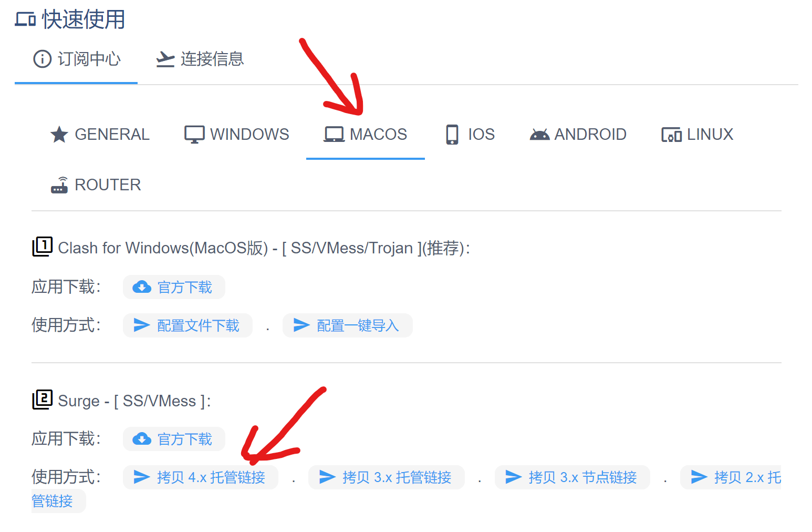This screenshot has width=812, height=532.
Task: Select the LINUX platform tab
Action: (697, 135)
